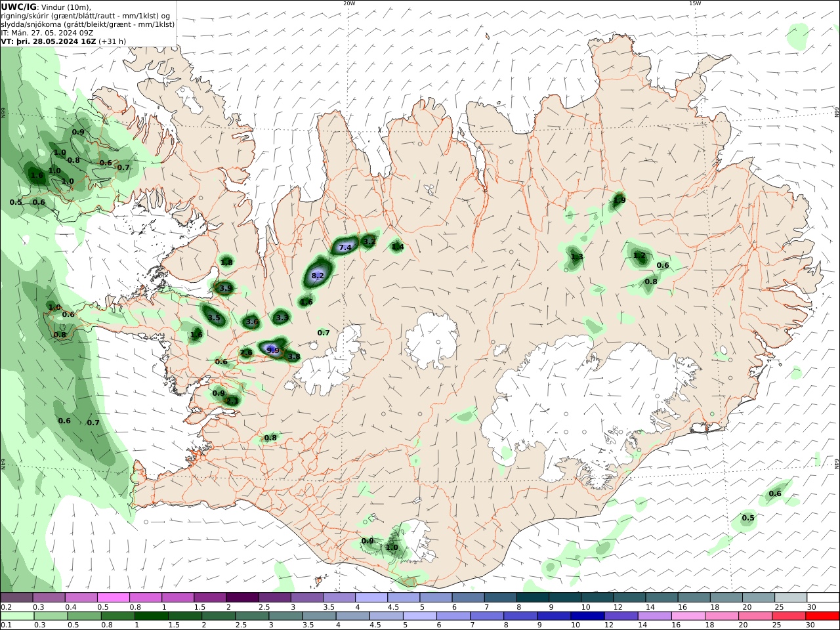Select the bright pink swatch on upper scale
840x630 pixels.
(x=113, y=598)
